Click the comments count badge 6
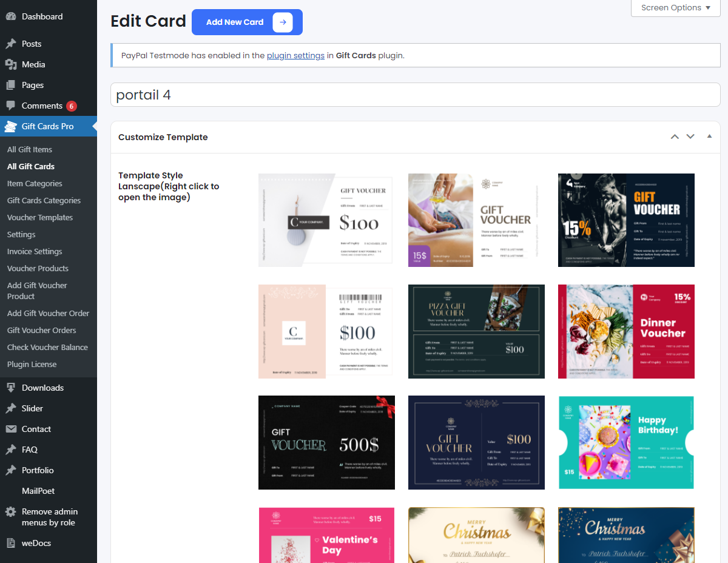The image size is (728, 563). pos(72,106)
